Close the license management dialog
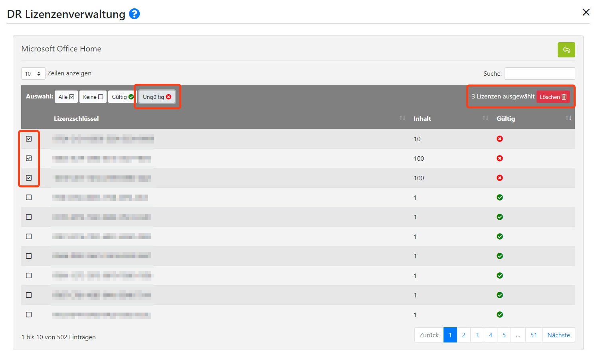Viewport: 594px width, 364px height. [586, 12]
